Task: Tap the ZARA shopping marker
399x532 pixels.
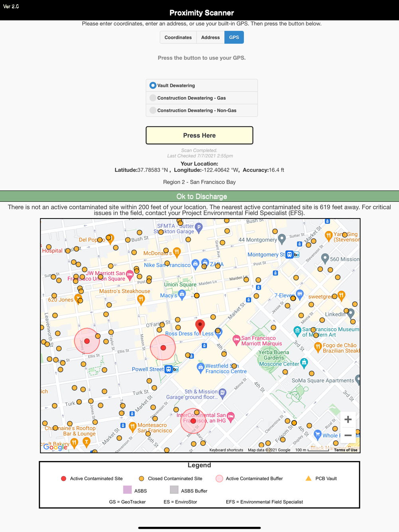Action: tap(205, 262)
